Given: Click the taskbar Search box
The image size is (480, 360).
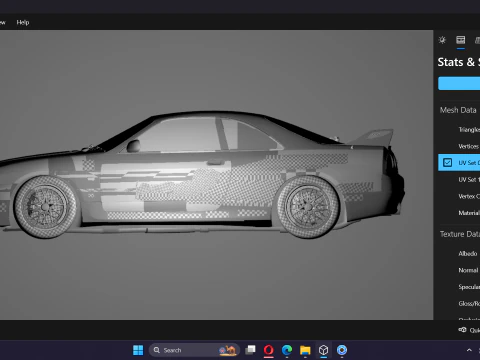Looking at the screenshot, I should (x=194, y=350).
